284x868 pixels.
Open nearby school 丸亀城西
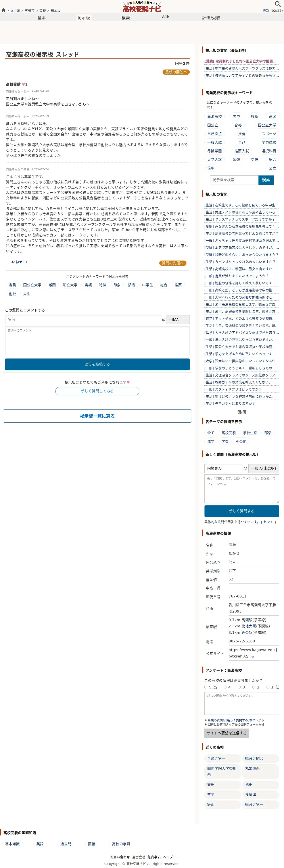point(261,772)
